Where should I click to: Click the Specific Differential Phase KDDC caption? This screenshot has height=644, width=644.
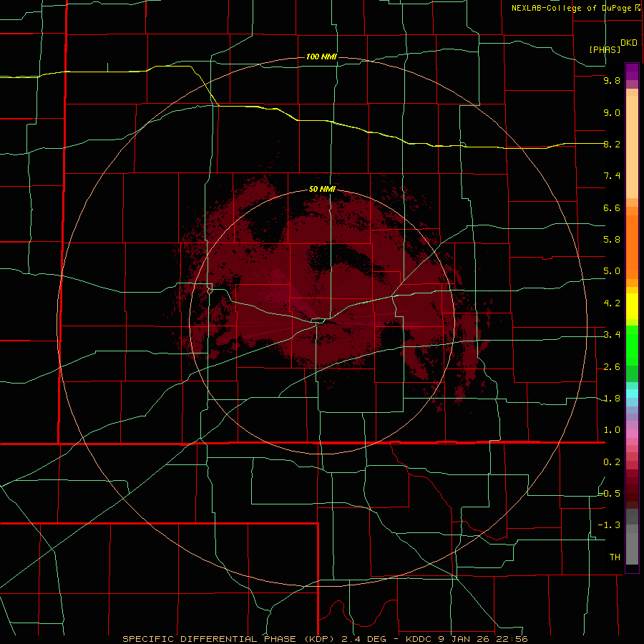[x=325, y=639]
